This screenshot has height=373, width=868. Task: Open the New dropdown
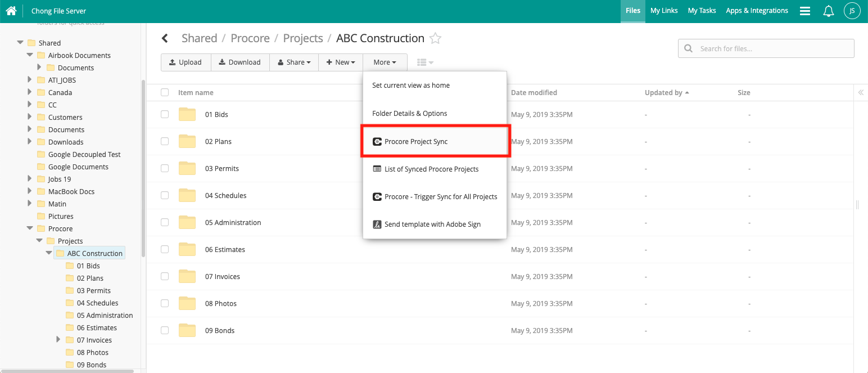click(x=340, y=62)
